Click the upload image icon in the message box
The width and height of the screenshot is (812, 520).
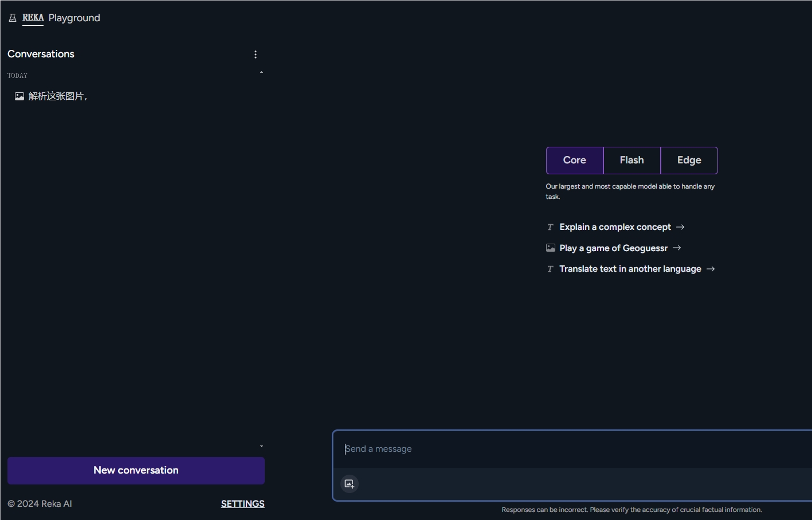(350, 484)
